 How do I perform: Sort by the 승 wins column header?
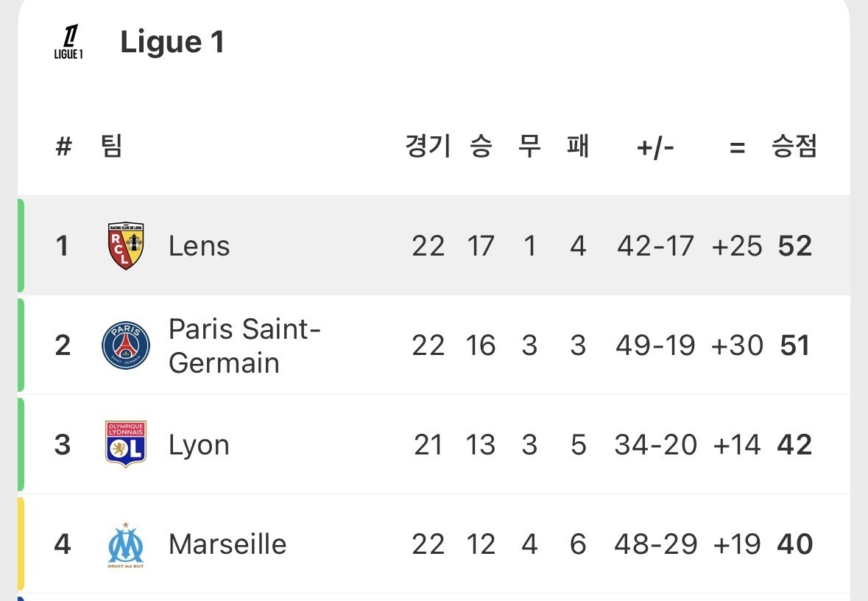tap(481, 147)
